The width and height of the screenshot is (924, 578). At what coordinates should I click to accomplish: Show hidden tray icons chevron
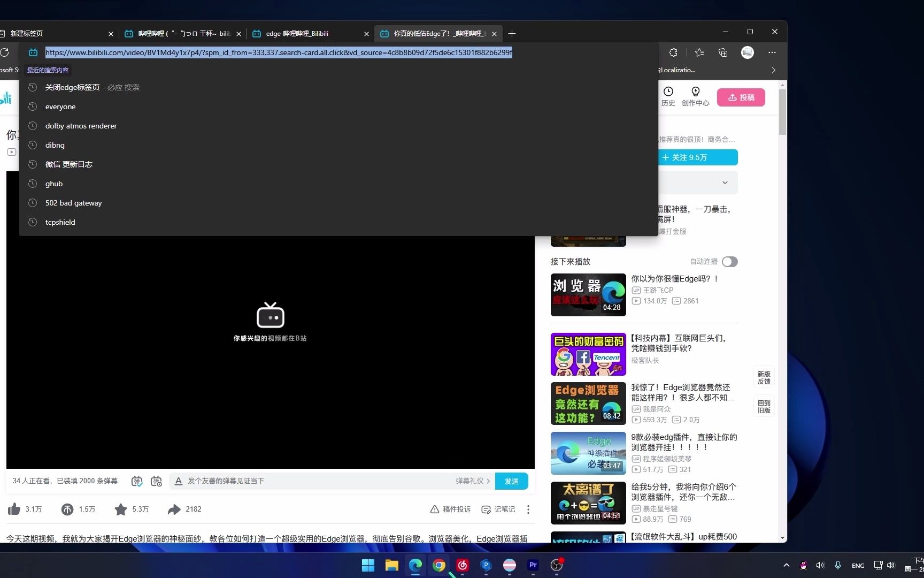786,565
